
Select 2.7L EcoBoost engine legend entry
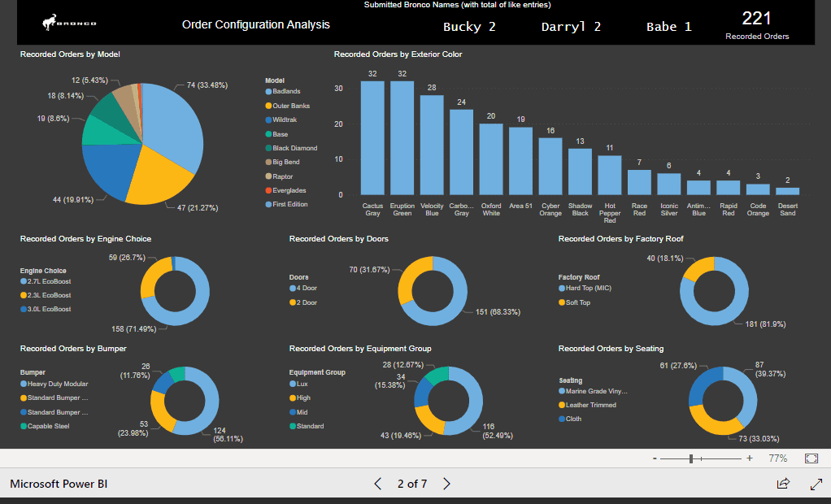[x=46, y=281]
